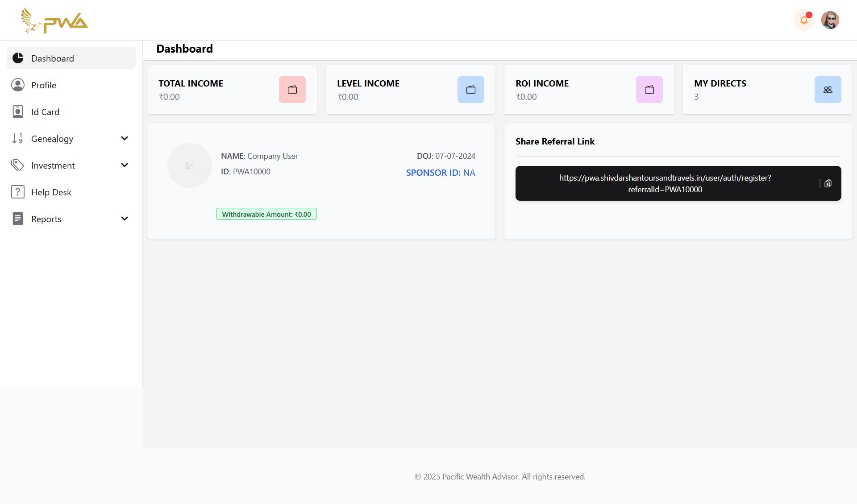Click the PWA eagle logo
The height and width of the screenshot is (504, 857).
[54, 21]
